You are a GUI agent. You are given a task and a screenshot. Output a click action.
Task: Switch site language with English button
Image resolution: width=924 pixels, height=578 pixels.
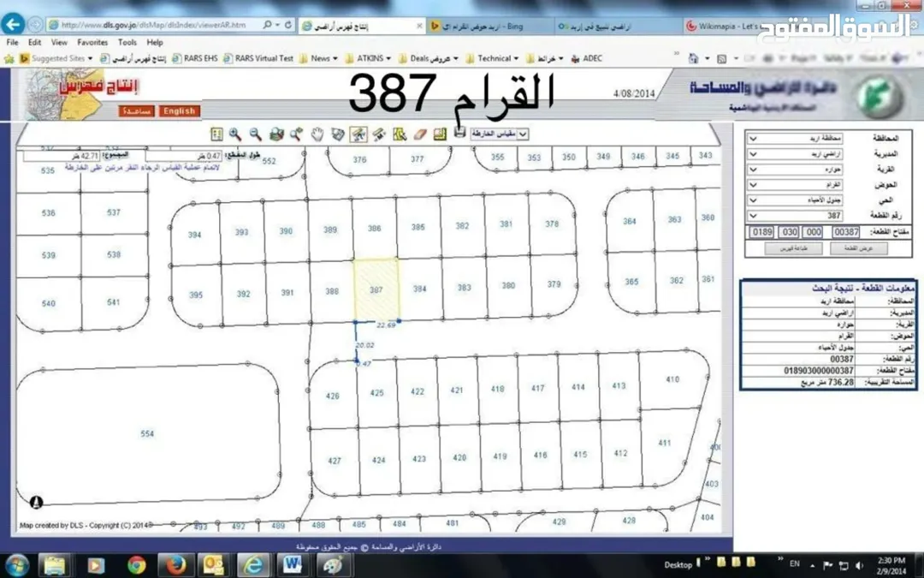point(179,110)
